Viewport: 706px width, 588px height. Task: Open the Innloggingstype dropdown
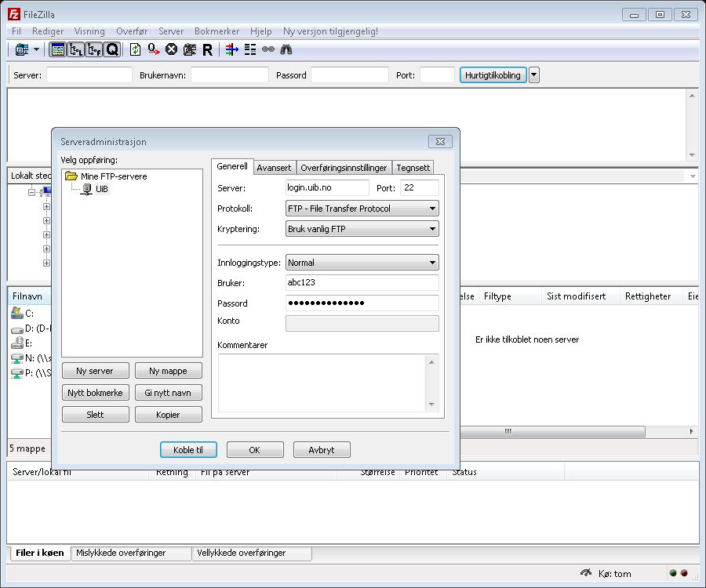point(362,263)
